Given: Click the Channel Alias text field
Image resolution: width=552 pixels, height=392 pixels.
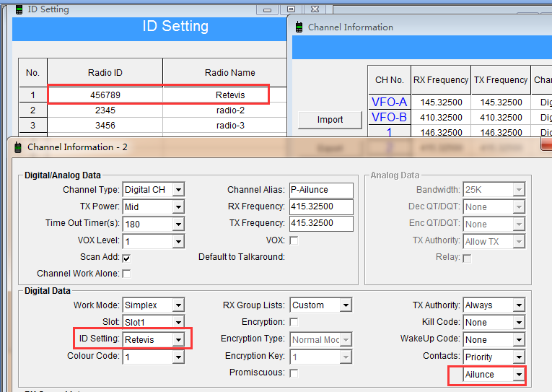Looking at the screenshot, I should coord(321,190).
